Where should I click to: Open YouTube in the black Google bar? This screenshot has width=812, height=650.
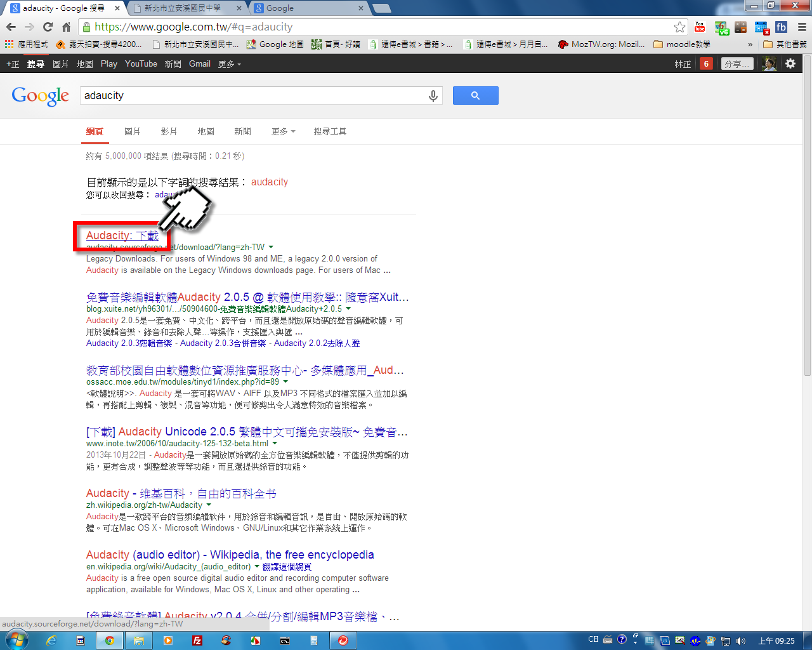[141, 64]
